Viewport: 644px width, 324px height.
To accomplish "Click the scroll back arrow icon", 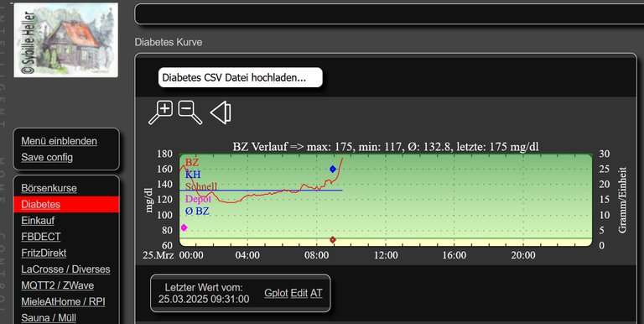I will 221,112.
